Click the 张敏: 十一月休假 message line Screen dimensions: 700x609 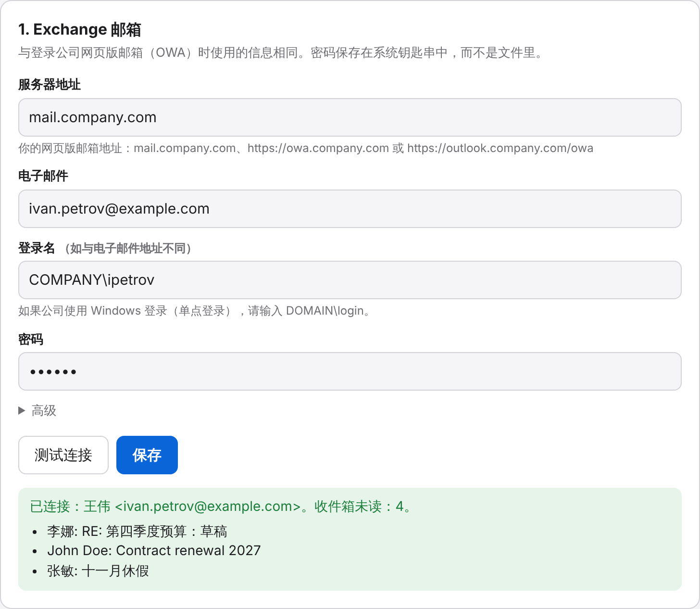[98, 571]
